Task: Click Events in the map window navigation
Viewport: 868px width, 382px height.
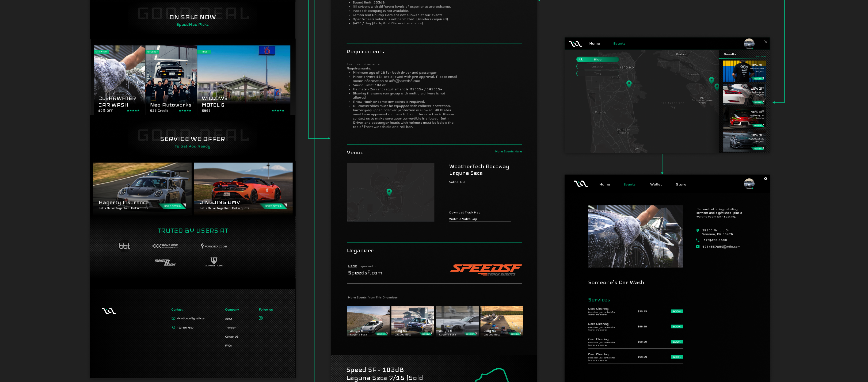Action: coord(619,43)
